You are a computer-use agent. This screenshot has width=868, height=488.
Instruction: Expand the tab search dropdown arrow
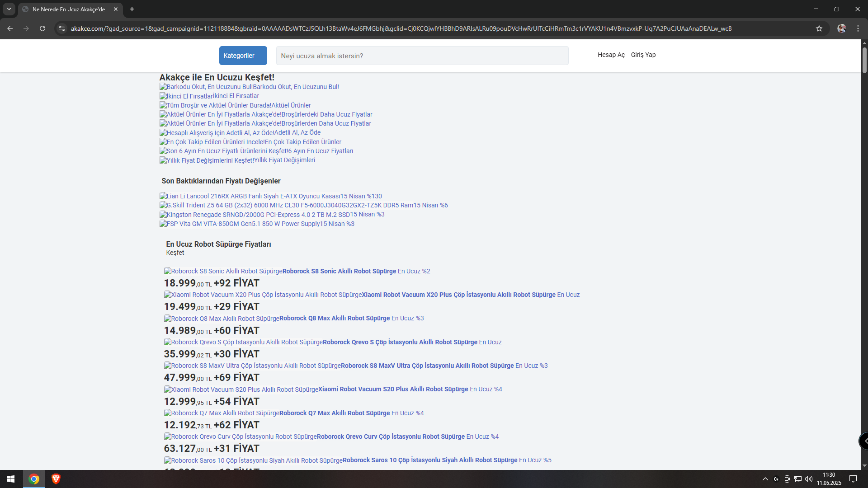9,9
